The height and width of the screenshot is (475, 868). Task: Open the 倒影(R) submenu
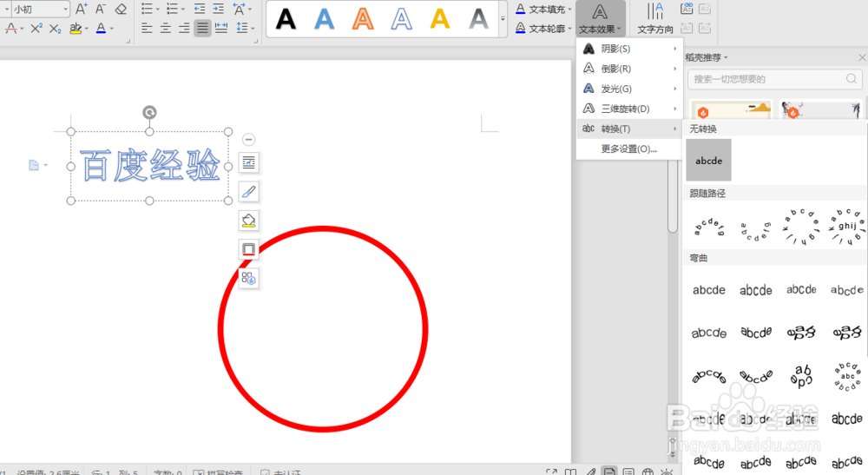(x=629, y=69)
